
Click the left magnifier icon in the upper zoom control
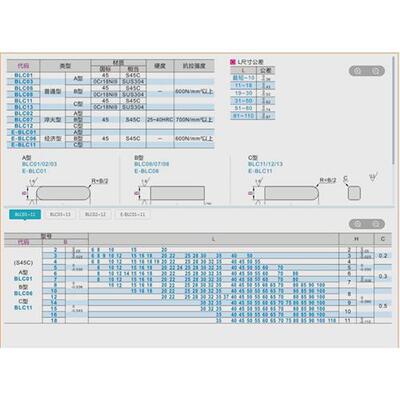coord(358,71)
